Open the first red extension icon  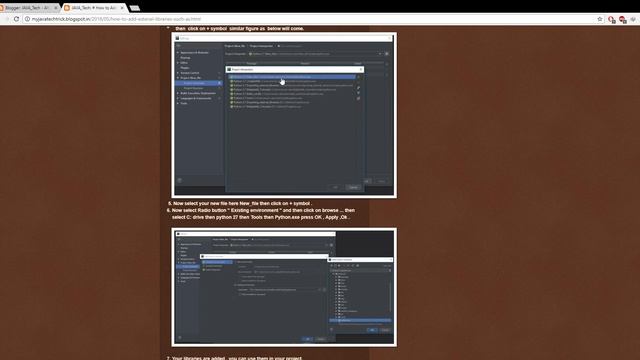tap(611, 19)
